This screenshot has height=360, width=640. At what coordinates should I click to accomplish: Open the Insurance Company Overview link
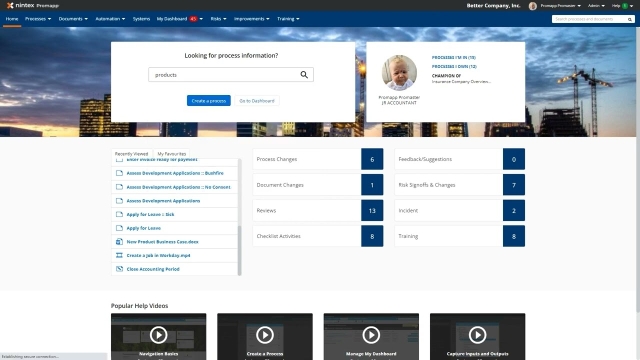(x=461, y=82)
